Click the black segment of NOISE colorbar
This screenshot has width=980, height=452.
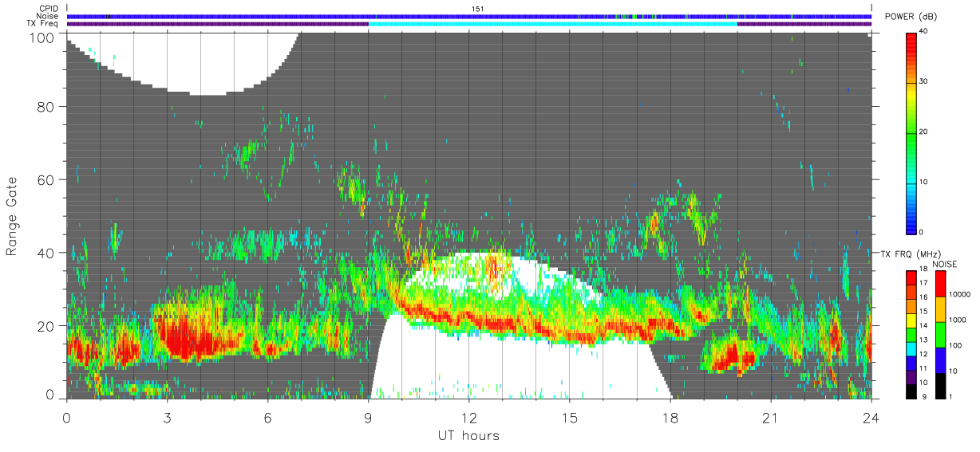[940, 386]
